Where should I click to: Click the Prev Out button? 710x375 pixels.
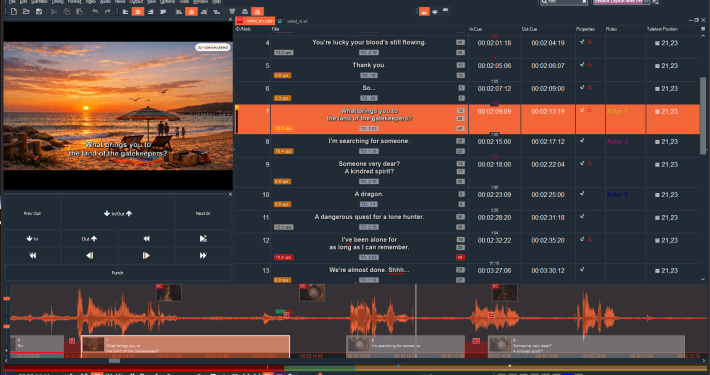pyautogui.click(x=32, y=213)
